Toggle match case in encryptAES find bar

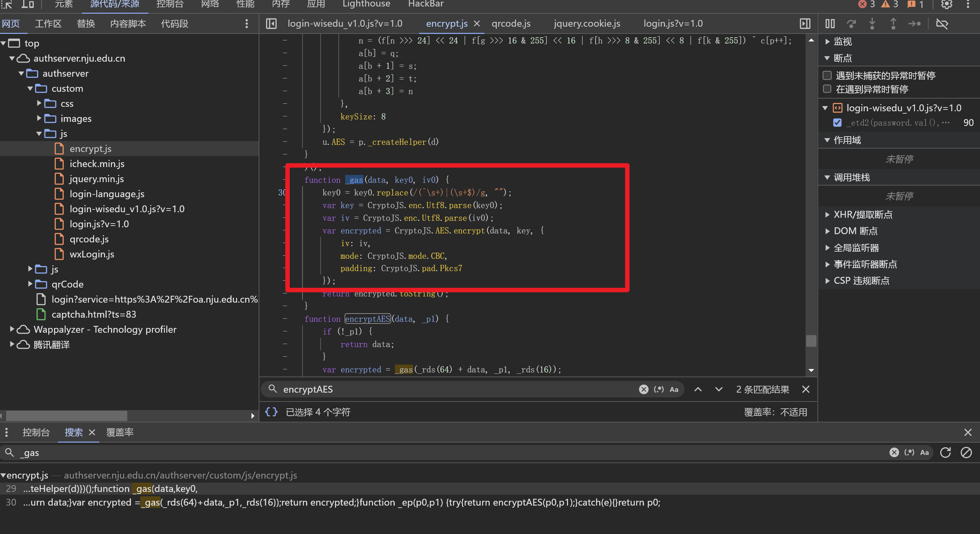pyautogui.click(x=674, y=389)
